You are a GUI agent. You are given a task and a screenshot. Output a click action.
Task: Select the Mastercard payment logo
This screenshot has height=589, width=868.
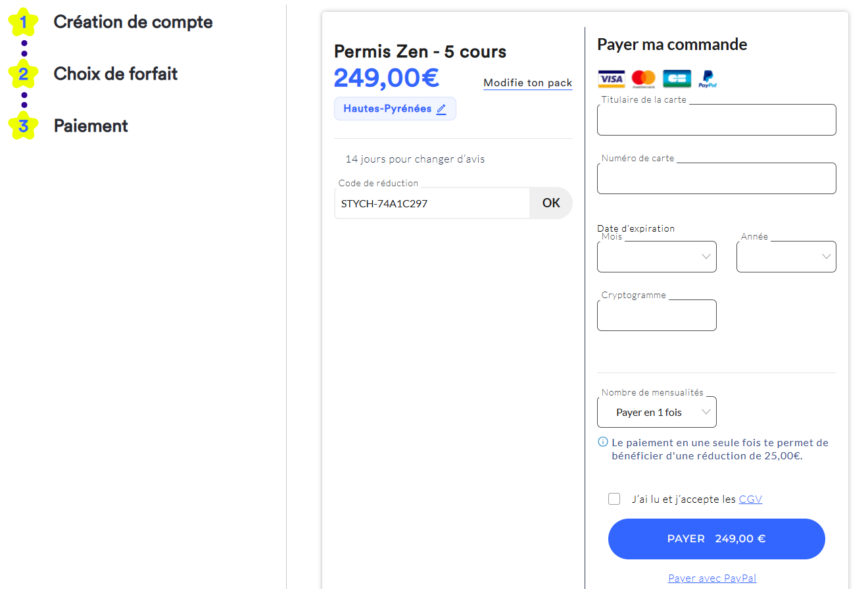tap(643, 78)
